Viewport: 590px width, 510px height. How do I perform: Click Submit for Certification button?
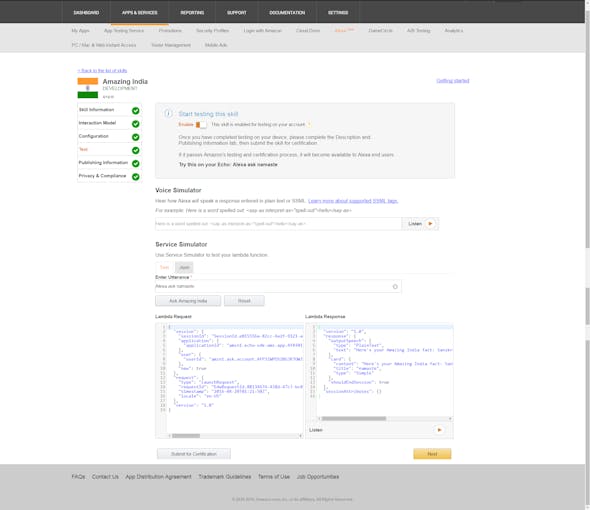point(194,454)
